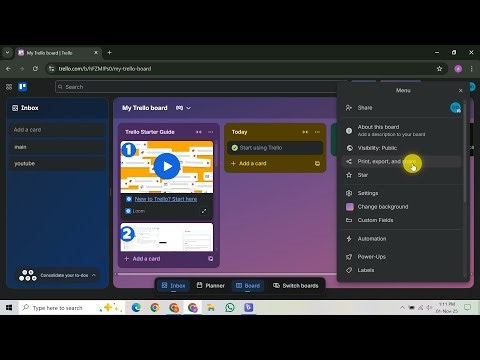Image resolution: width=480 pixels, height=360 pixels.
Task: Change Visibility: Public setting
Action: pos(402,148)
